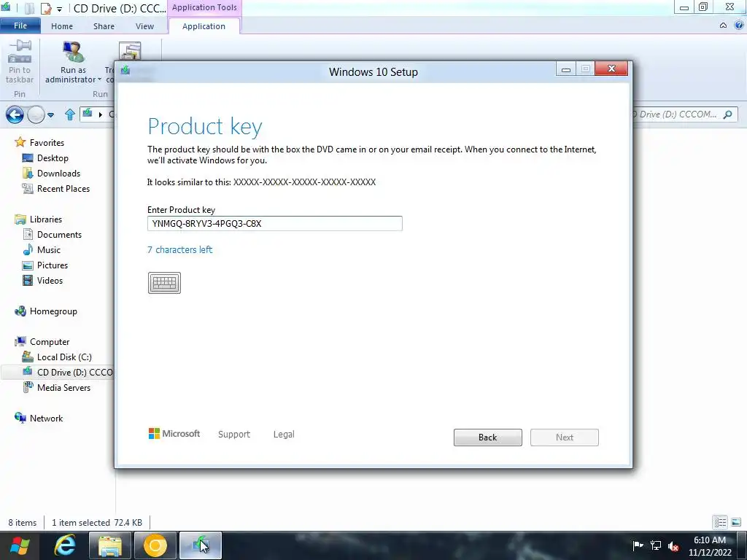The image size is (747, 560).
Task: Click the Application Tools contextual tab
Action: click(x=204, y=7)
